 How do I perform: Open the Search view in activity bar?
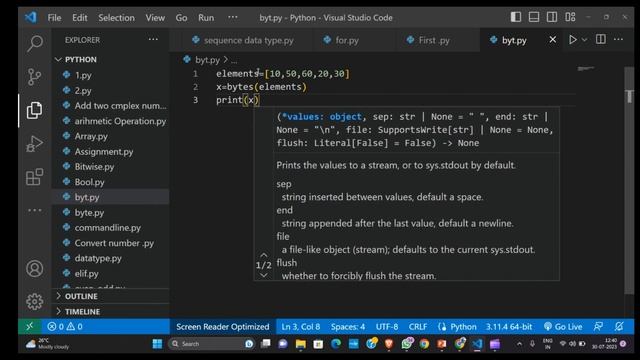click(35, 43)
